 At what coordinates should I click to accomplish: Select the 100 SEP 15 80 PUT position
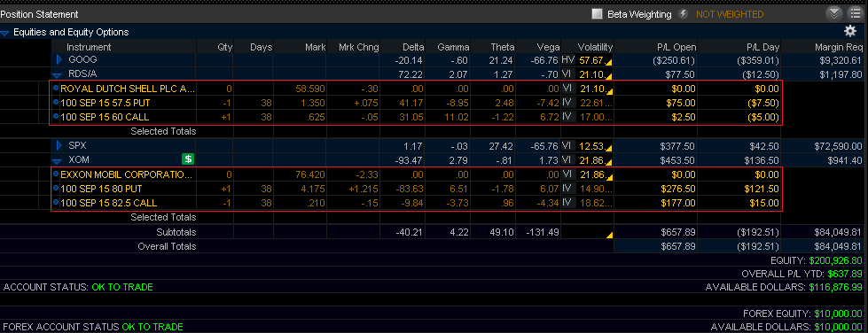(101, 189)
